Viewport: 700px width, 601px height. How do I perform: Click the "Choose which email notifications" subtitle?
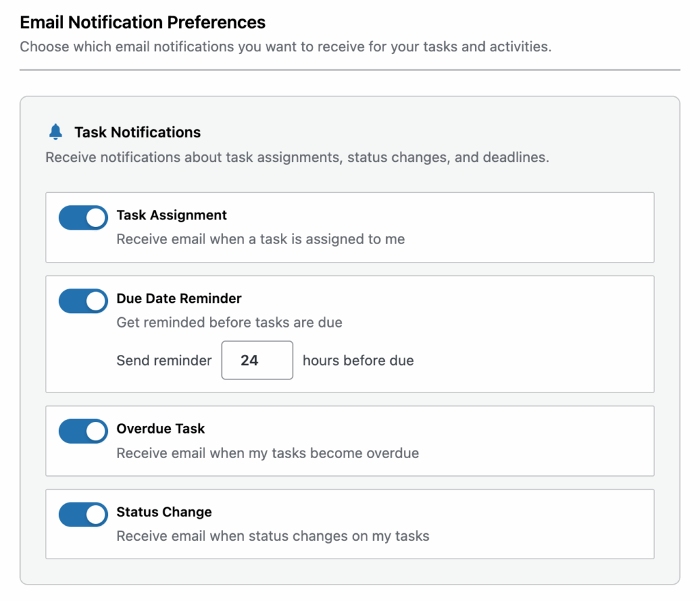[285, 47]
